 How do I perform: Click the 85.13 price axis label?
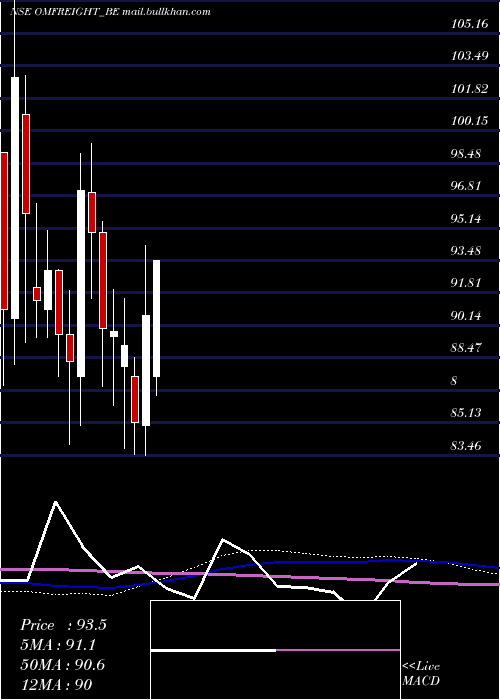pos(466,413)
